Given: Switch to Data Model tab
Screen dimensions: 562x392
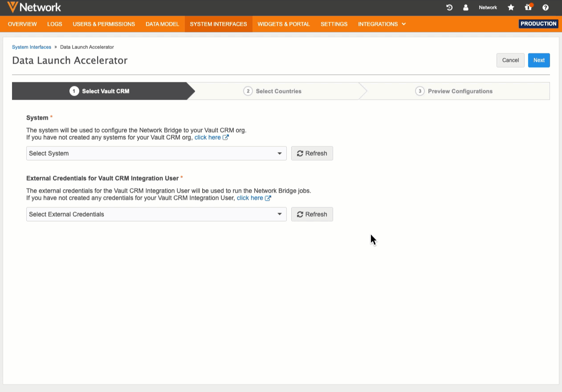Looking at the screenshot, I should [x=163, y=24].
